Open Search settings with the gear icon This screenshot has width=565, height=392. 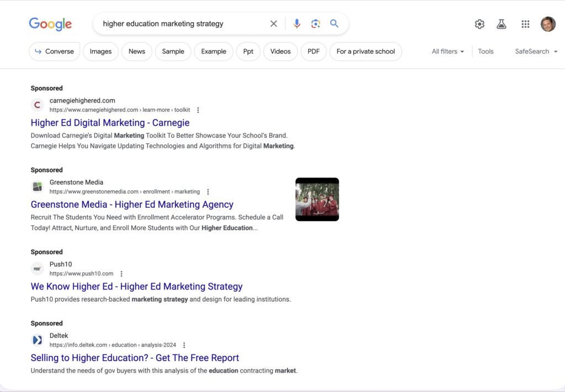point(479,24)
